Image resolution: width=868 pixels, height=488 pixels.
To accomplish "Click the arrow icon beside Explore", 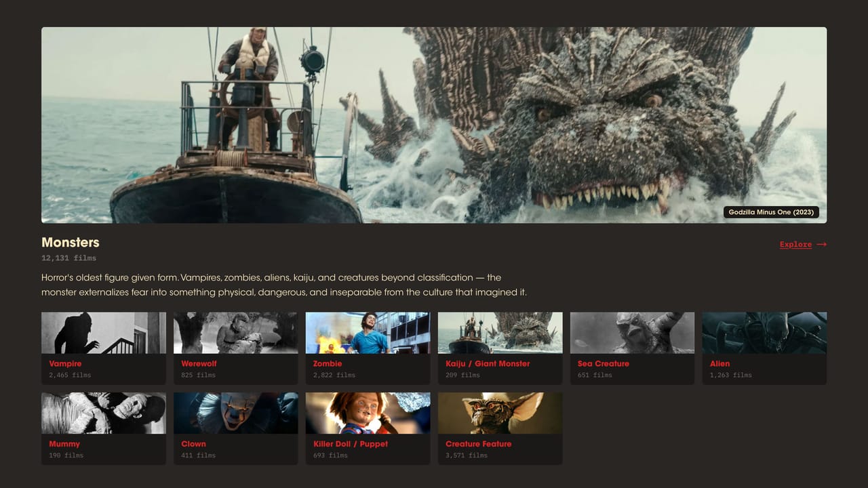I will 822,245.
